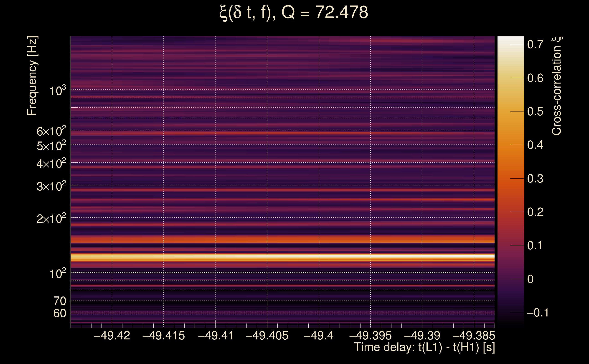Click the 6×10² frequency tick label

pos(51,131)
